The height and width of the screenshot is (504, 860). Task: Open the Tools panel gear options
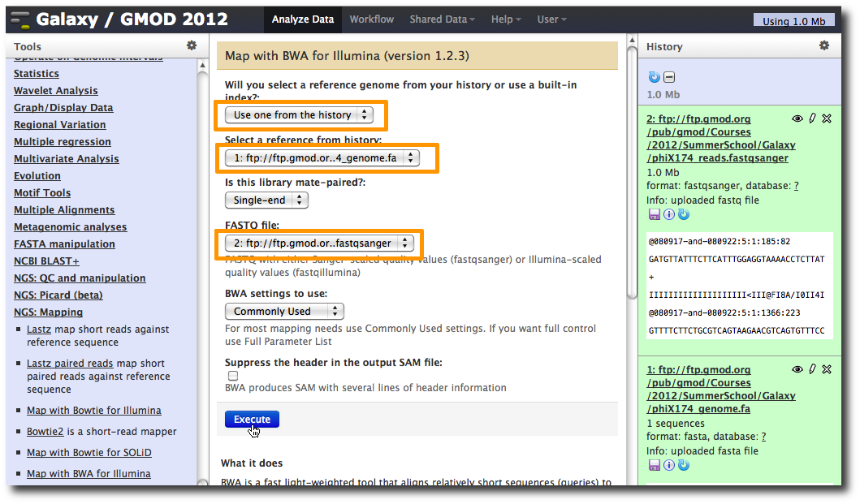pyautogui.click(x=192, y=45)
